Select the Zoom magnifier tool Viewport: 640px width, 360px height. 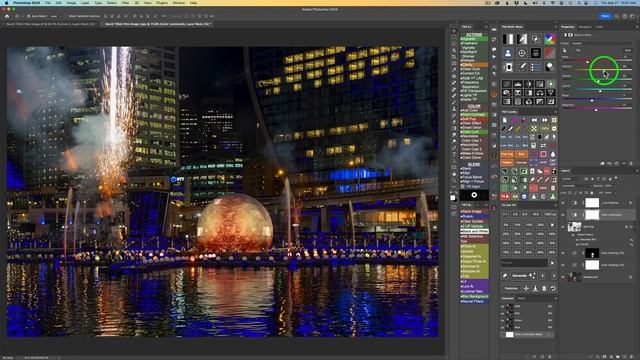pyautogui.click(x=454, y=180)
